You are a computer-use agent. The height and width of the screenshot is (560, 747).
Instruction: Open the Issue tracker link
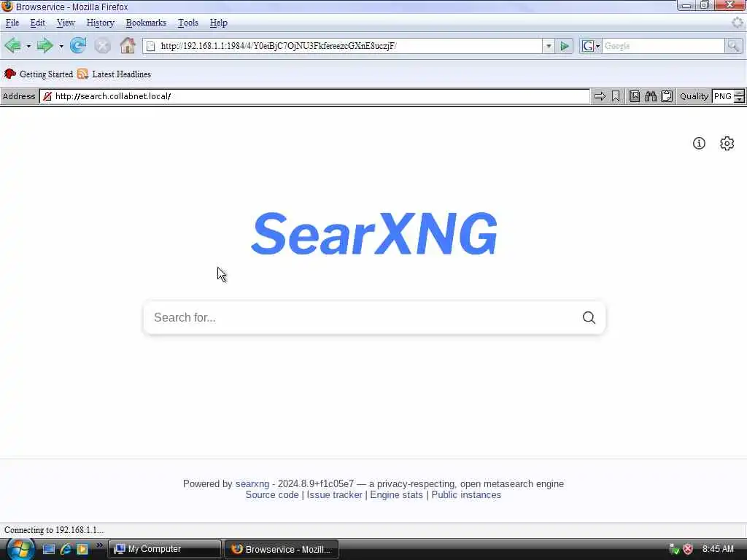pos(334,495)
